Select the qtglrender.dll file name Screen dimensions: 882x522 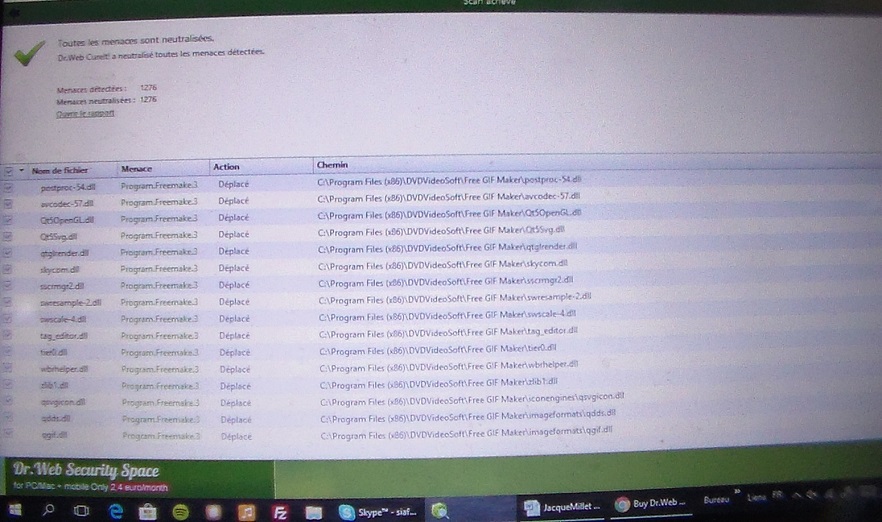[x=64, y=253]
